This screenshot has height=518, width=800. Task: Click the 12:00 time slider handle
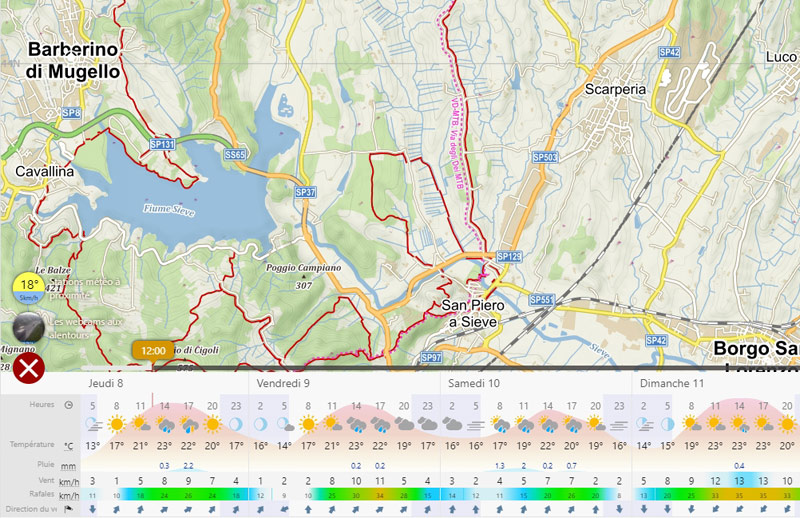[153, 351]
